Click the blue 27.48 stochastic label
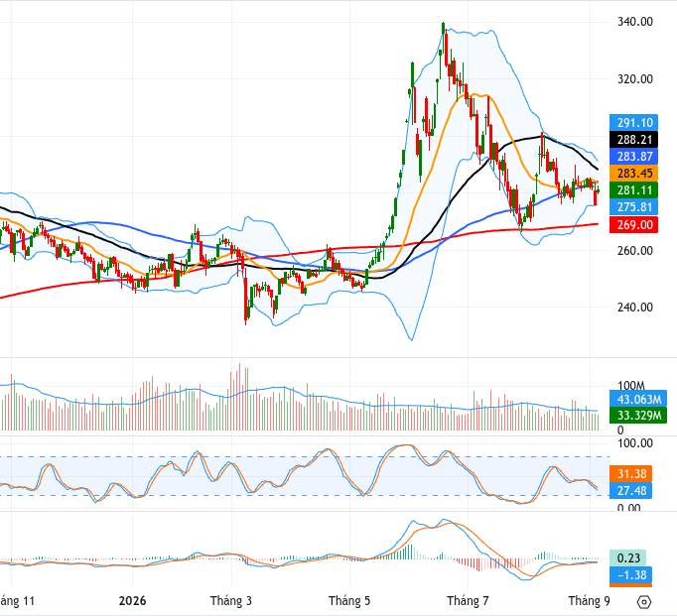Screen dimensions: 677x616 pos(630,491)
